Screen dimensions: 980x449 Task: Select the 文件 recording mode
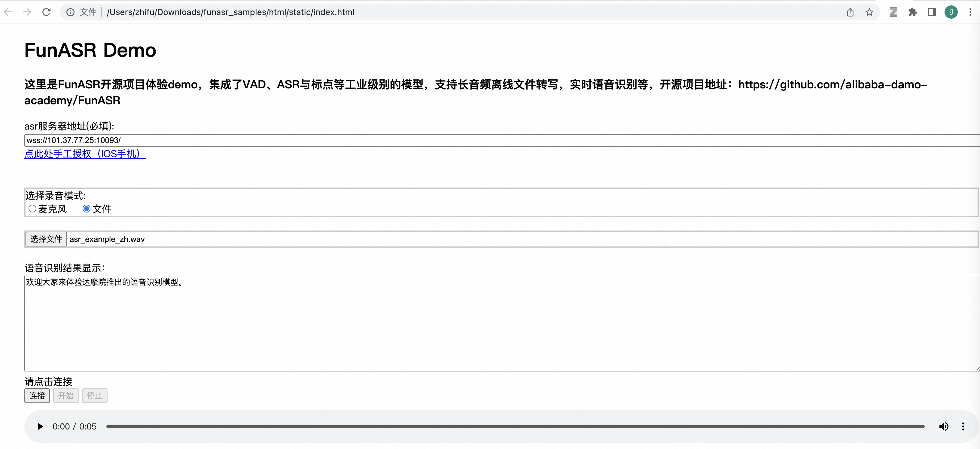coord(87,209)
